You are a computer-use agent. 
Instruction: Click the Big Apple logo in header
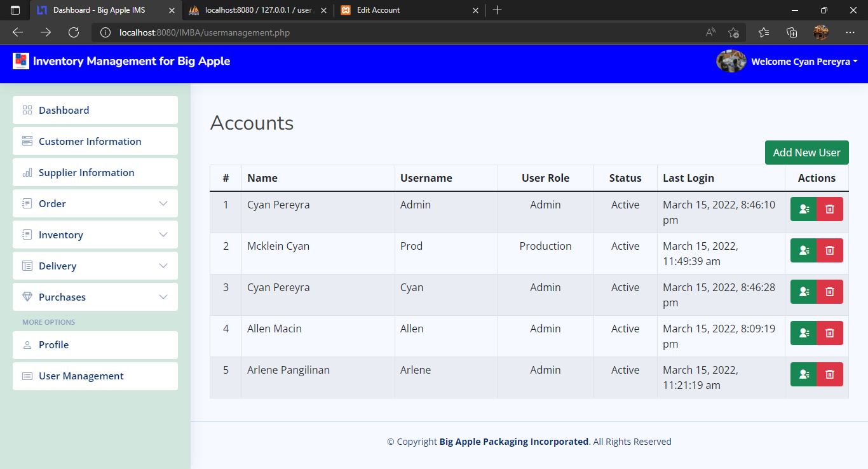pos(21,61)
